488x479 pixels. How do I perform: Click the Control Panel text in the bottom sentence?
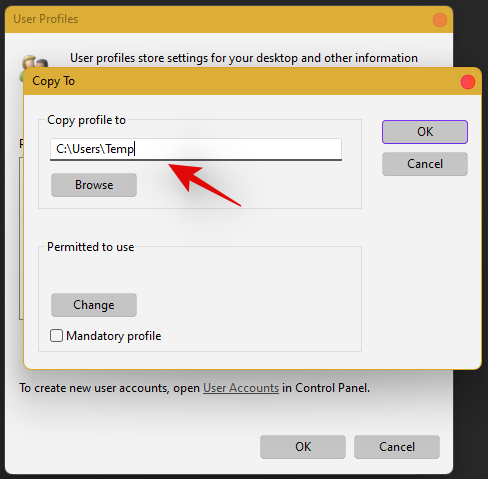point(332,388)
